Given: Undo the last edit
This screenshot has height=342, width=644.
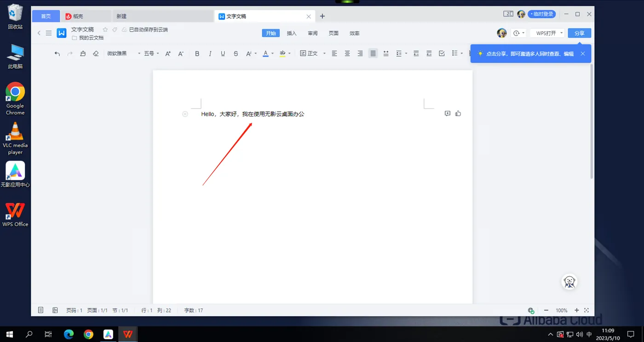Looking at the screenshot, I should coord(57,53).
